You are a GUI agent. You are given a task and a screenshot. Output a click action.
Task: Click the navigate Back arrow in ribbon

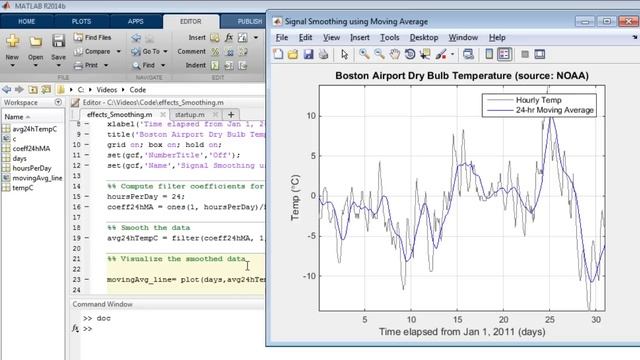click(136, 38)
